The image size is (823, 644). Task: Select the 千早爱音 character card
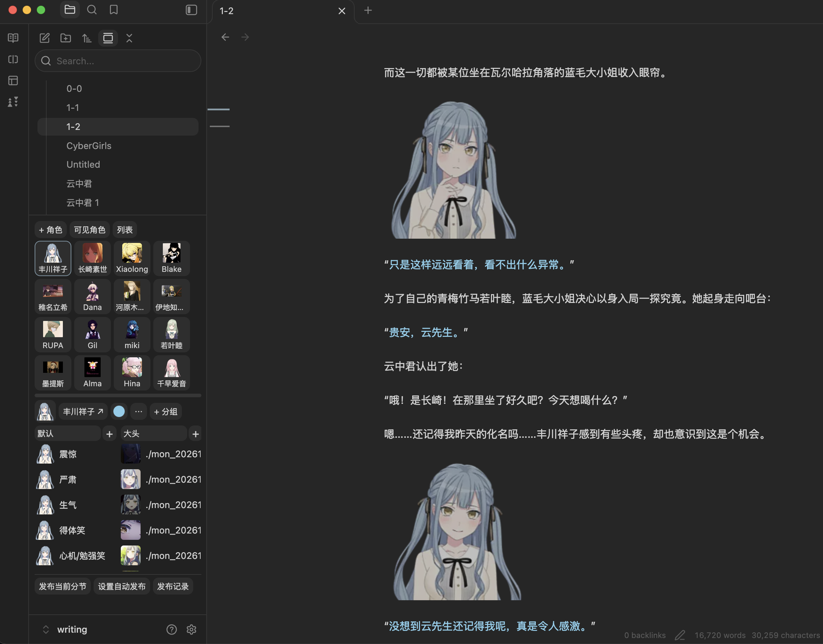[x=172, y=372]
